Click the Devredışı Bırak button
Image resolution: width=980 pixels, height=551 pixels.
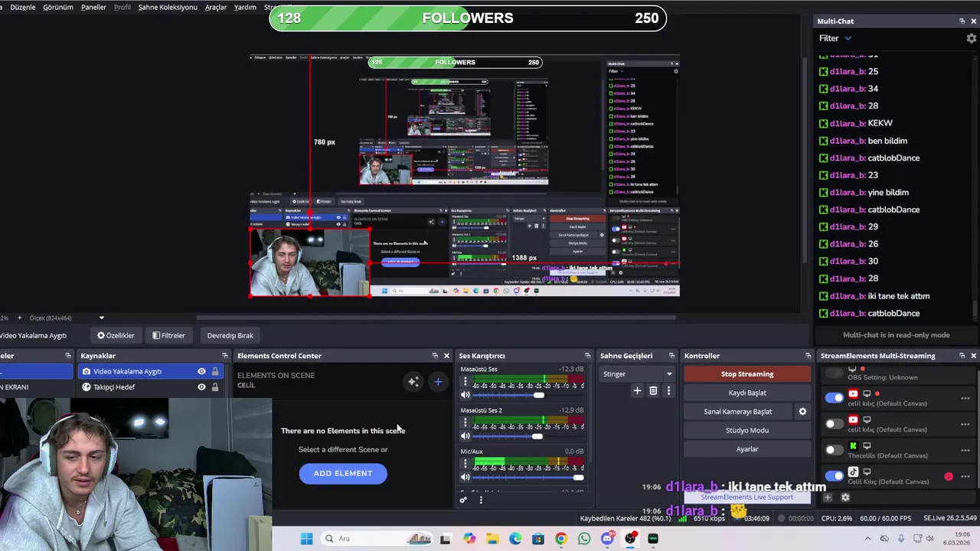[x=230, y=335]
